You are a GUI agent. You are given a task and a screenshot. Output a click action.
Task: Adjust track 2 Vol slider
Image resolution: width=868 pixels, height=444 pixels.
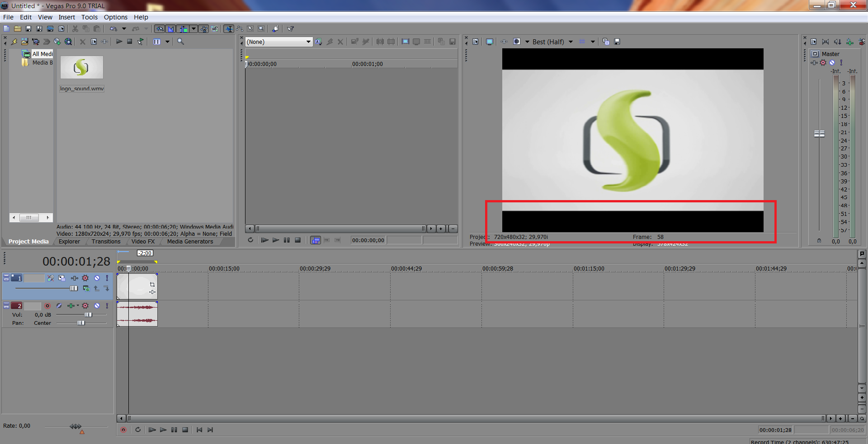pyautogui.click(x=88, y=315)
